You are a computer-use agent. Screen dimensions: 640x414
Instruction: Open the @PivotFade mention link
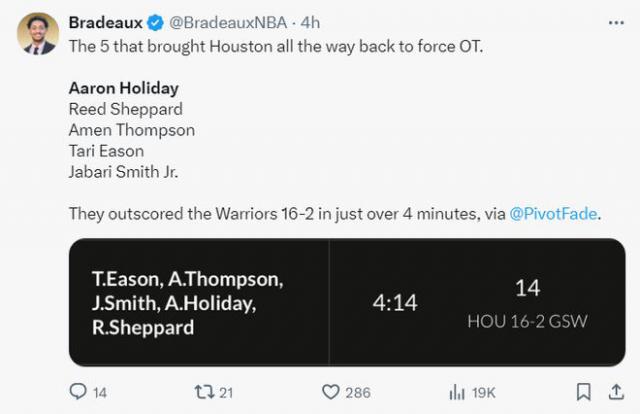[x=553, y=213]
